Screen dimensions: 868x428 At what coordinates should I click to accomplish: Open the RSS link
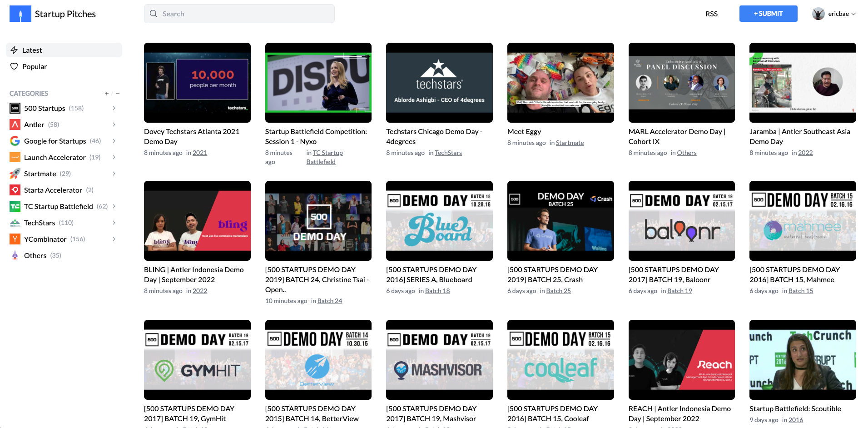pos(711,14)
